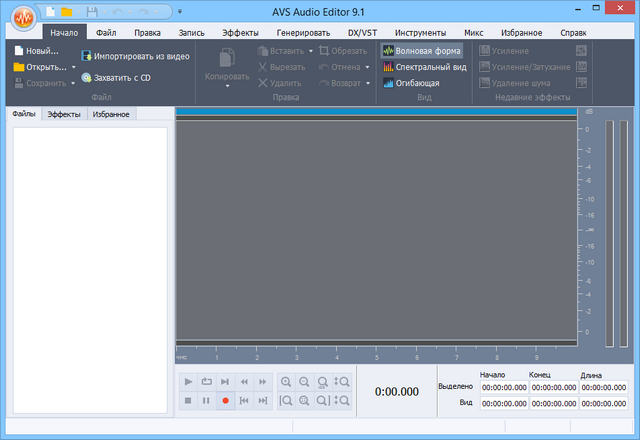This screenshot has height=440, width=640.
Task: Click the AVS application logo button
Action: point(19,22)
